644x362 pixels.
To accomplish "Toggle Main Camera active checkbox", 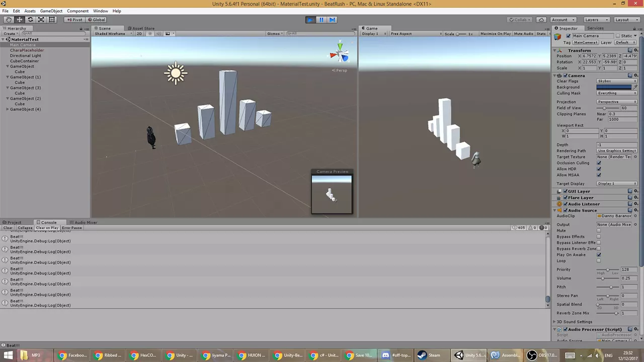I will [569, 36].
